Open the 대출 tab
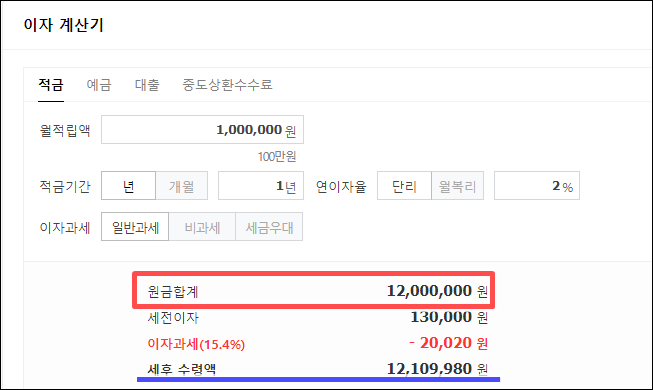The width and height of the screenshot is (653, 390). tap(147, 85)
